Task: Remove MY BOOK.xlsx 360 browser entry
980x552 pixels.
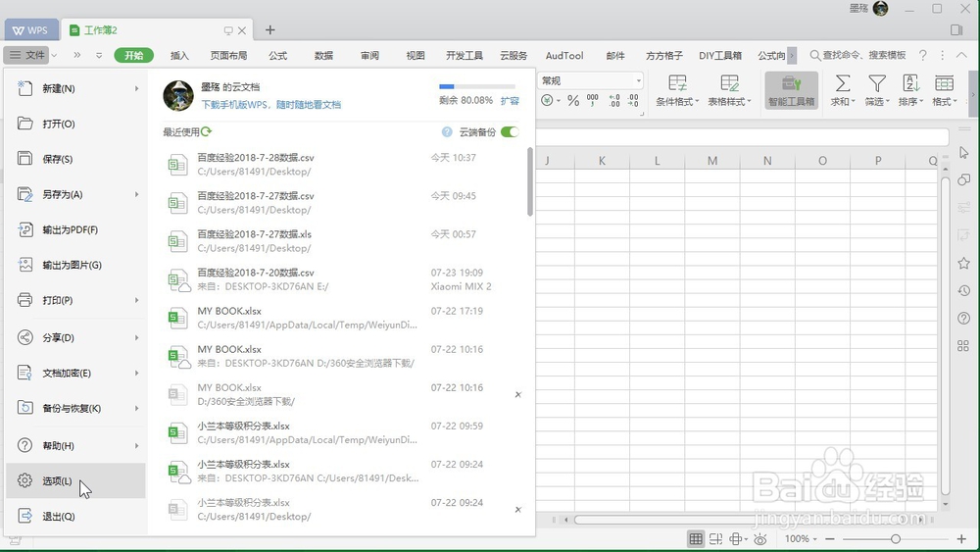Action: coord(518,394)
